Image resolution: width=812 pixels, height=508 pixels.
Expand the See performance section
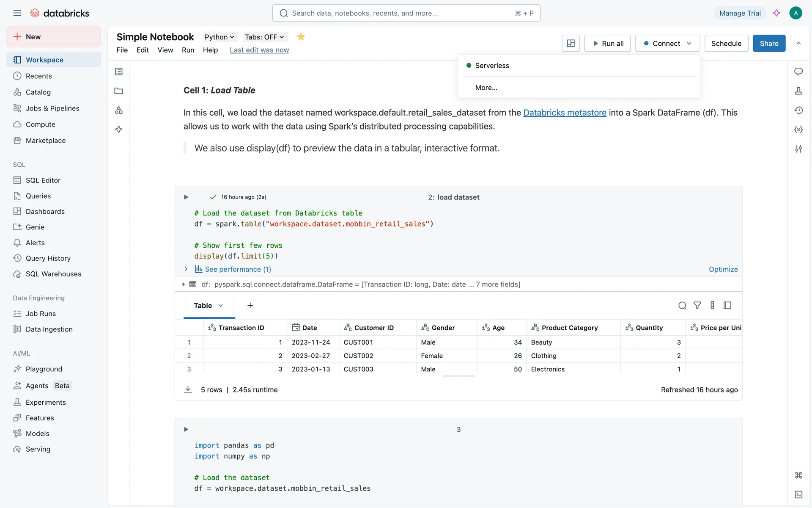click(x=186, y=269)
